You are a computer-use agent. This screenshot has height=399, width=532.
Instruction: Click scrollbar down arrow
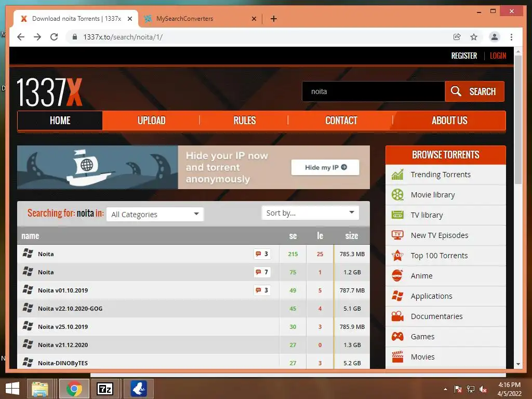(518, 364)
